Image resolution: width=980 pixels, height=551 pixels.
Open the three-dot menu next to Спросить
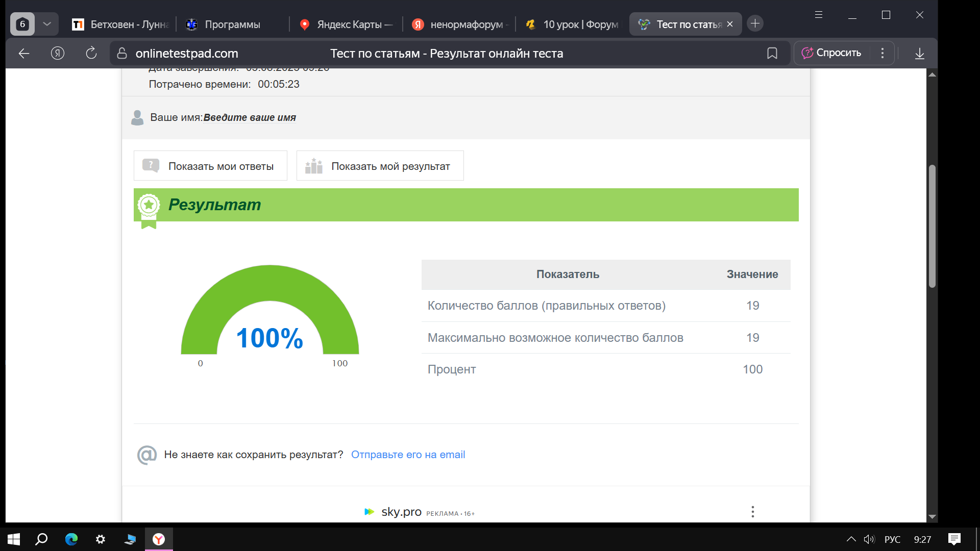882,53
